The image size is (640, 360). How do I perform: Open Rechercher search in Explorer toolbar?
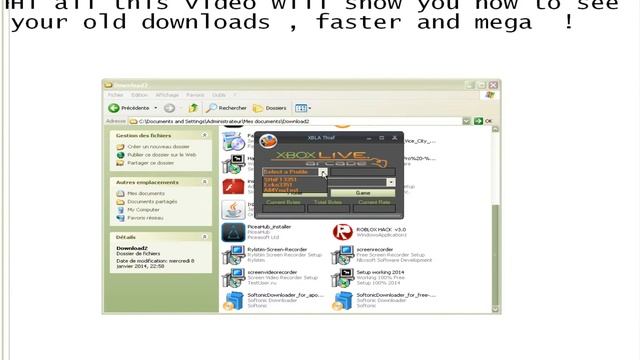227,108
